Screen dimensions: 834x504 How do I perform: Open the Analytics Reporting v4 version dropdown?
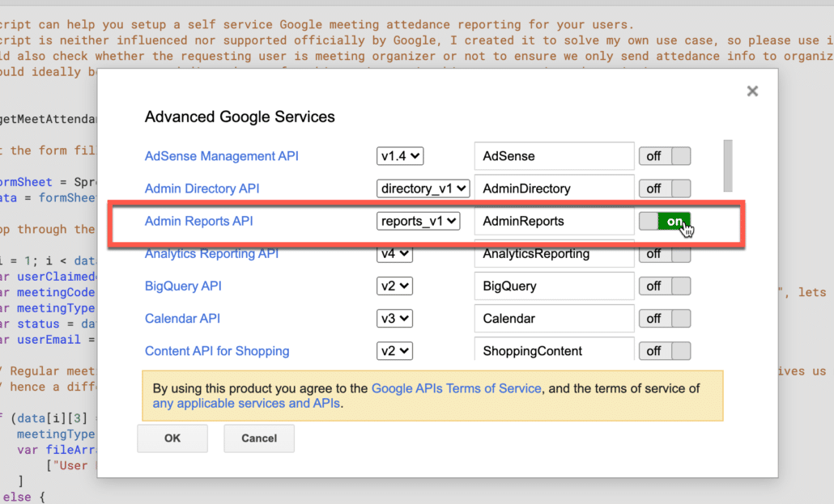click(x=394, y=255)
